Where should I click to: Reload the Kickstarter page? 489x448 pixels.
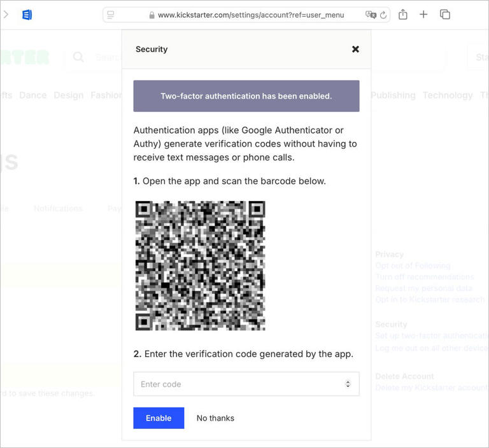pyautogui.click(x=383, y=15)
